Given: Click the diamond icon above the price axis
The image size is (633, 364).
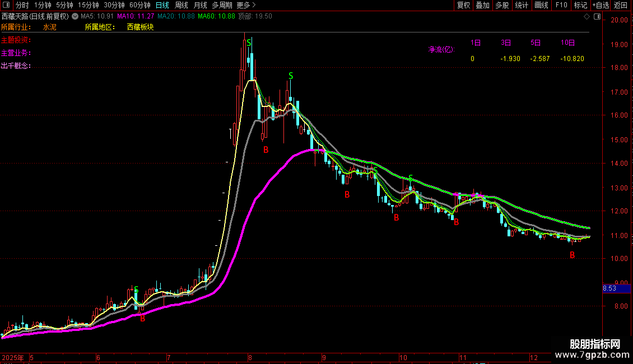Looking at the screenshot, I should (x=587, y=17).
